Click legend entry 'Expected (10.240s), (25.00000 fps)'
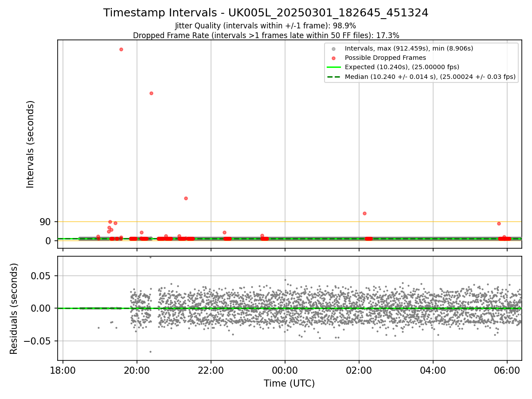The height and width of the screenshot is (399, 532). point(402,67)
